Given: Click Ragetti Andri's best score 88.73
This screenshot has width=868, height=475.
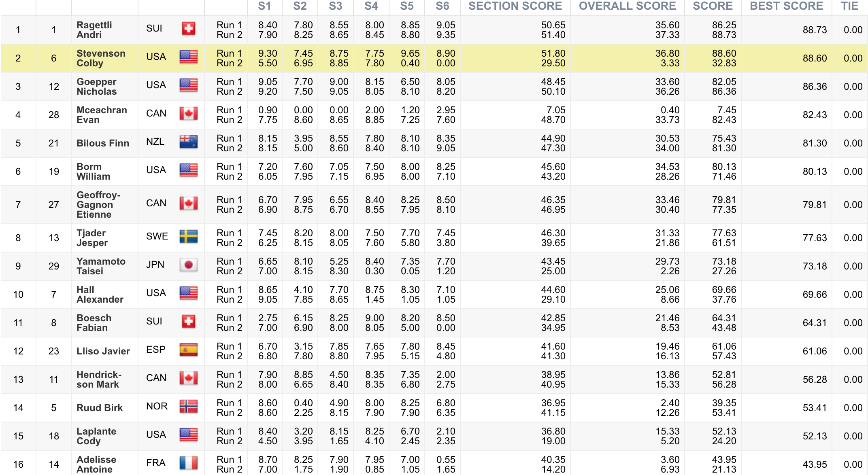Looking at the screenshot, I should click(x=815, y=30).
